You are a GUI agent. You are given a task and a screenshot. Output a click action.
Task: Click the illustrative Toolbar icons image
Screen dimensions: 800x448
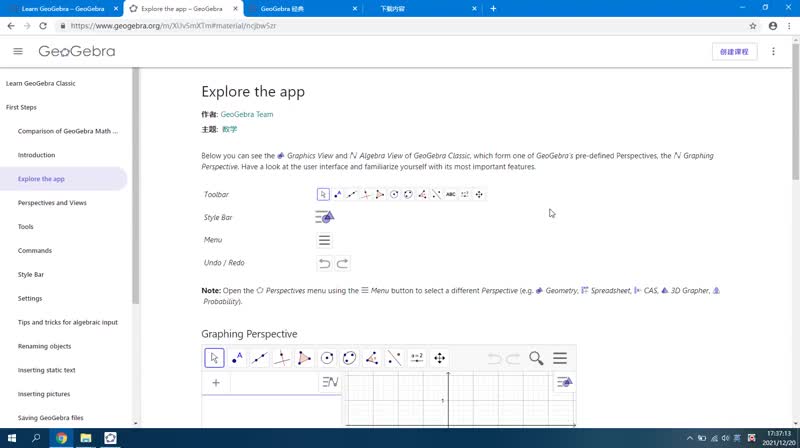[401, 194]
